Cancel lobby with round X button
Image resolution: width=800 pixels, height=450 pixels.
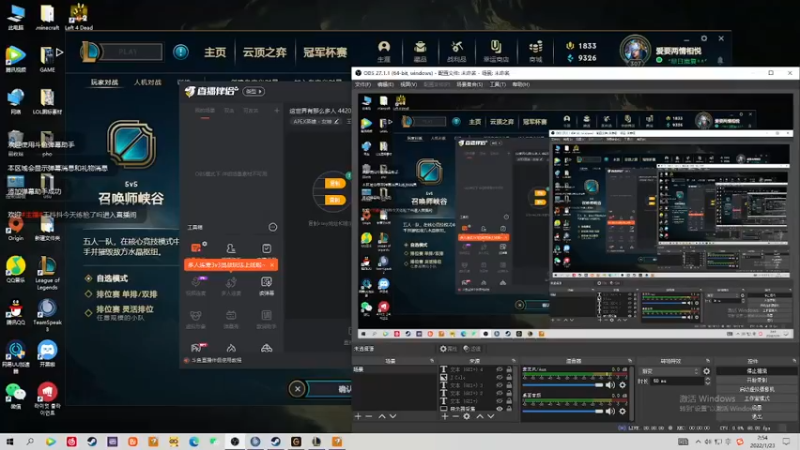point(297,389)
